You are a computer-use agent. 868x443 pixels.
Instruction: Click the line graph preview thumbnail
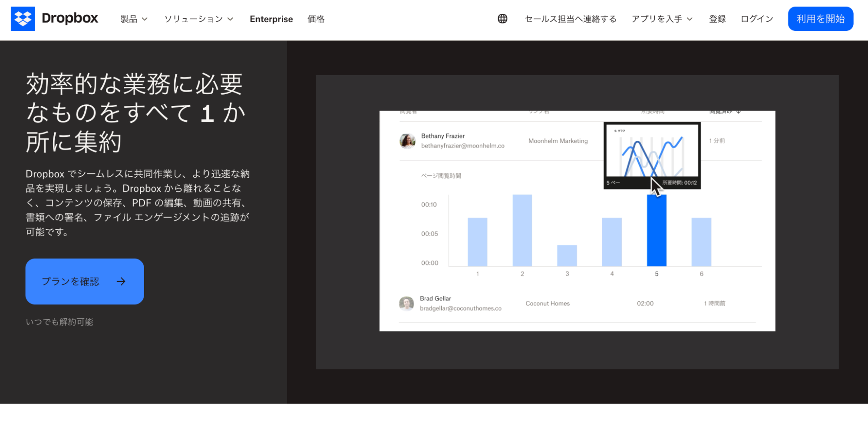(x=652, y=152)
